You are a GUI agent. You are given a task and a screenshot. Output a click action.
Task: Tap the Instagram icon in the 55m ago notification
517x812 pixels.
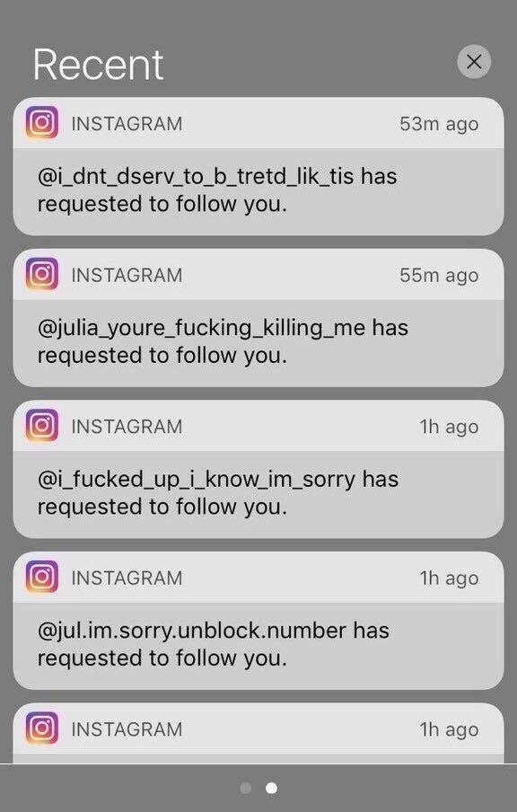(42, 274)
